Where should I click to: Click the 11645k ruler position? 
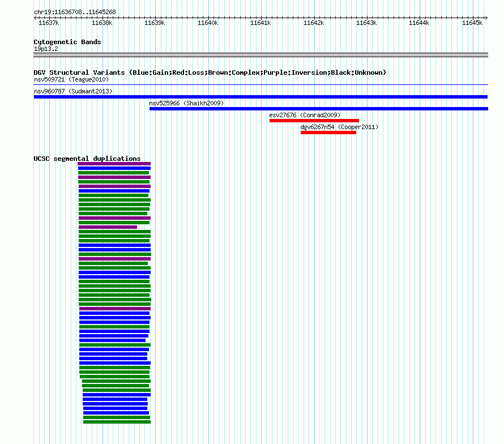click(472, 23)
